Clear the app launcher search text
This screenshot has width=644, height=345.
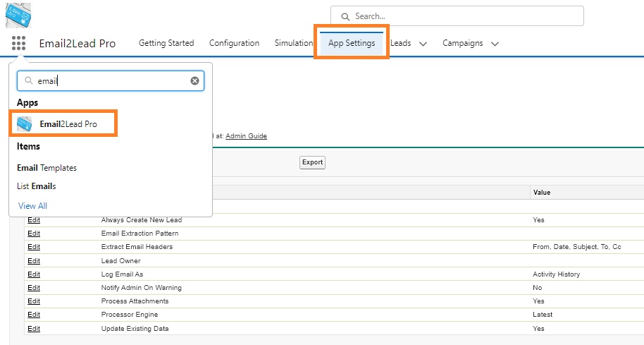(x=194, y=81)
